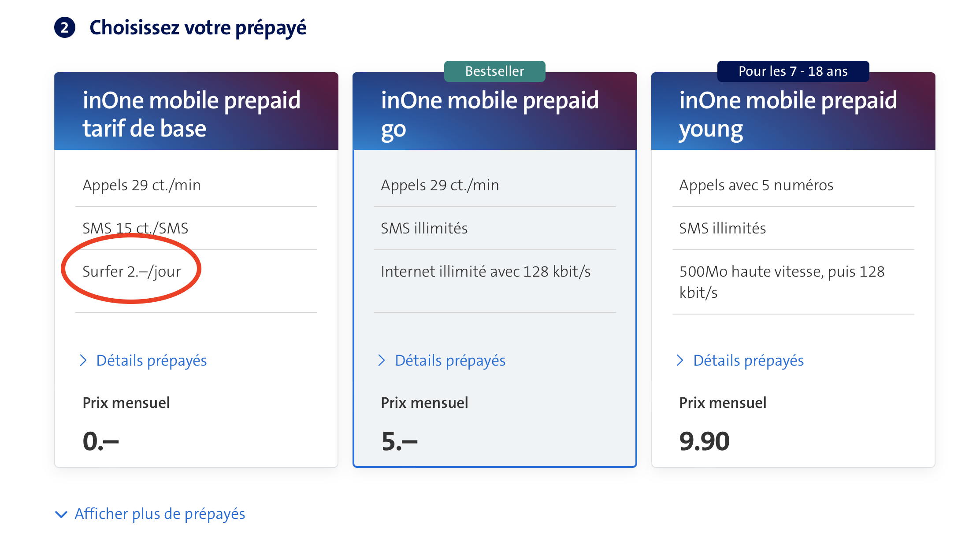Image resolution: width=980 pixels, height=548 pixels.
Task: Select the inOne mobile prepaid go header
Action: coord(490,114)
